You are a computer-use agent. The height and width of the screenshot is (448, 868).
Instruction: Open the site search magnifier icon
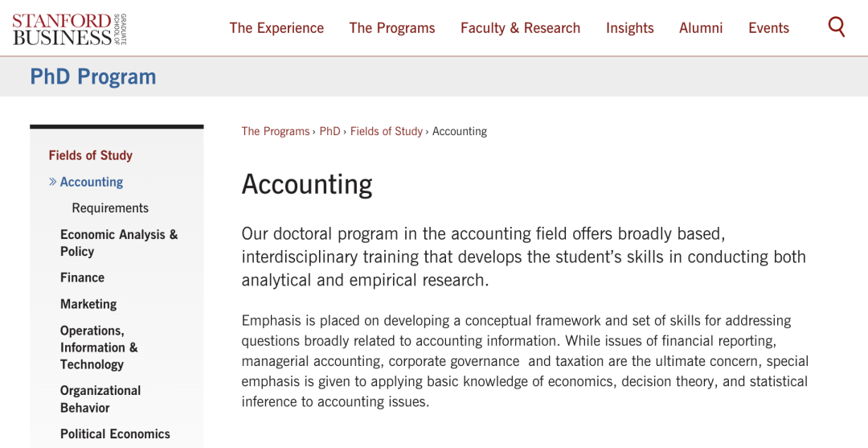tap(837, 27)
